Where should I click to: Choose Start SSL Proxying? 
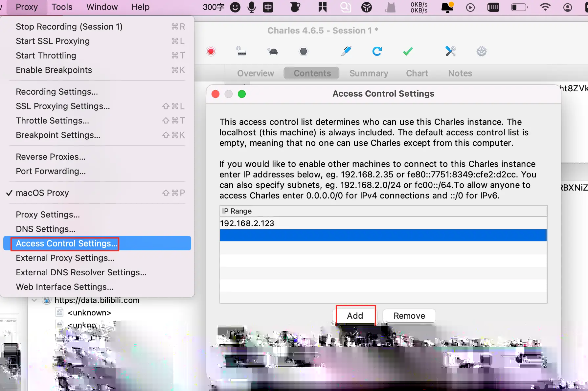click(x=97, y=41)
